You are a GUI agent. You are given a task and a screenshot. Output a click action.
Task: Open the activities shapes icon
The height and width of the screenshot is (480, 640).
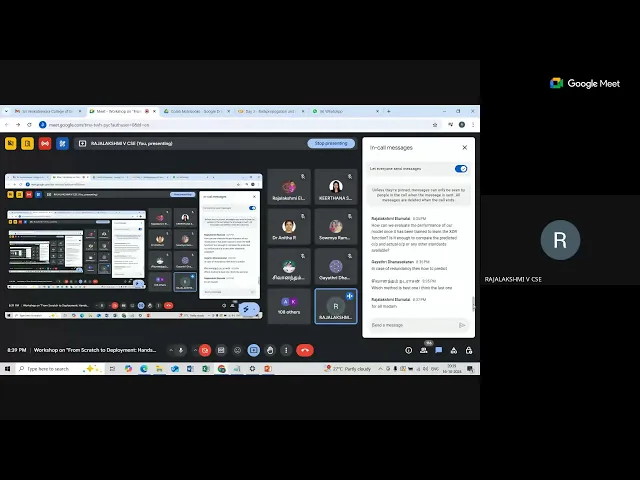pyautogui.click(x=453, y=350)
